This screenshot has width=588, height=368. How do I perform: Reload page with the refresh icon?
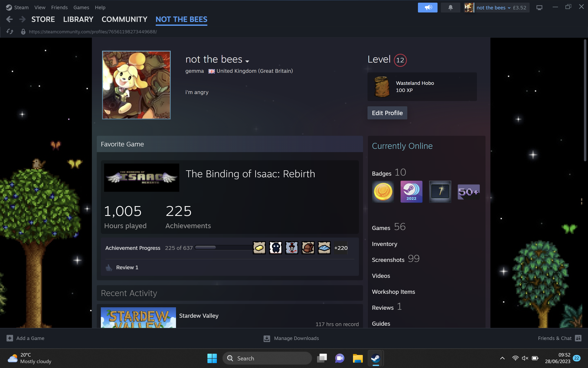pyautogui.click(x=10, y=32)
